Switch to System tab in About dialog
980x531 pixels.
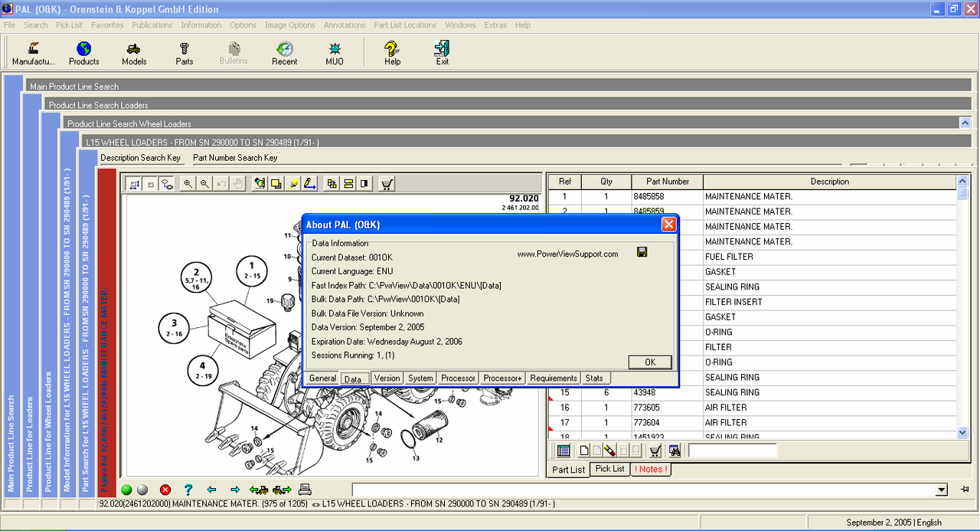[420, 379]
